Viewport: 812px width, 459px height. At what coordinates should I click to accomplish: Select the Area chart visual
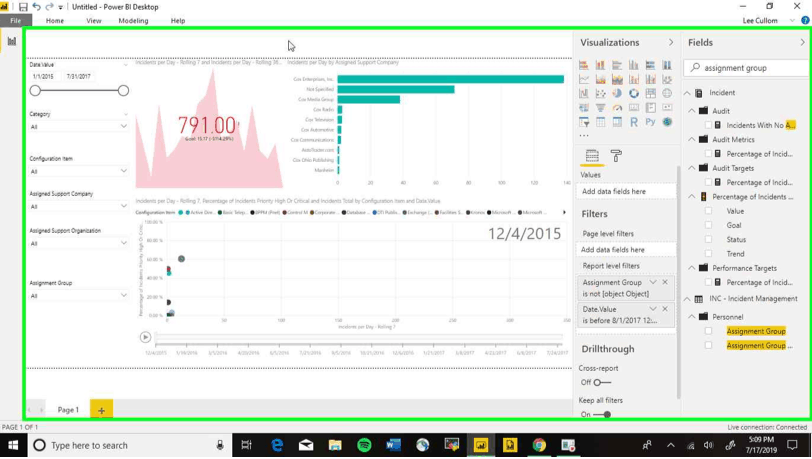point(600,79)
